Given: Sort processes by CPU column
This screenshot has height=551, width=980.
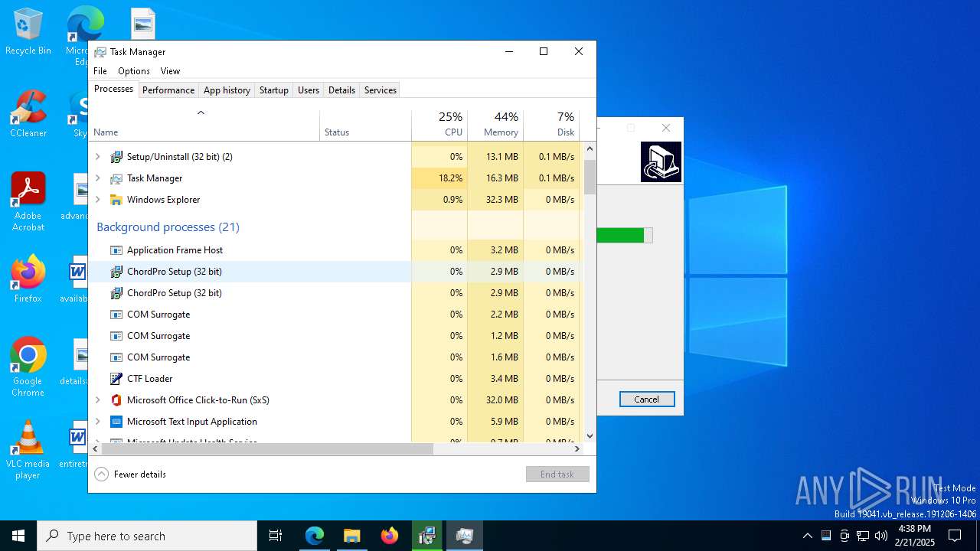Looking at the screenshot, I should [x=439, y=126].
